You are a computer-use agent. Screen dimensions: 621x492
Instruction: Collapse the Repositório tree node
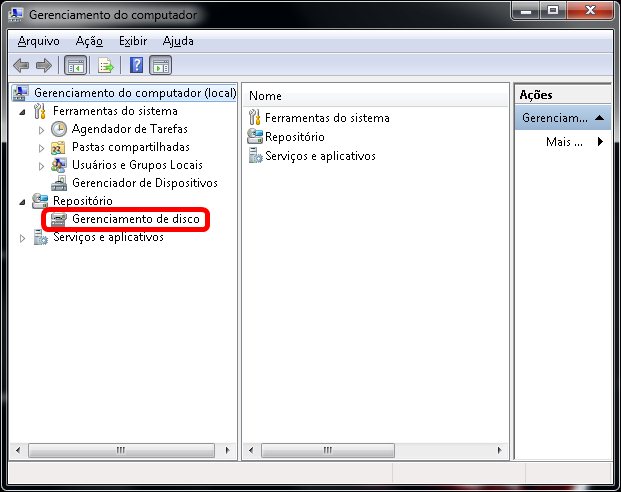coord(23,202)
